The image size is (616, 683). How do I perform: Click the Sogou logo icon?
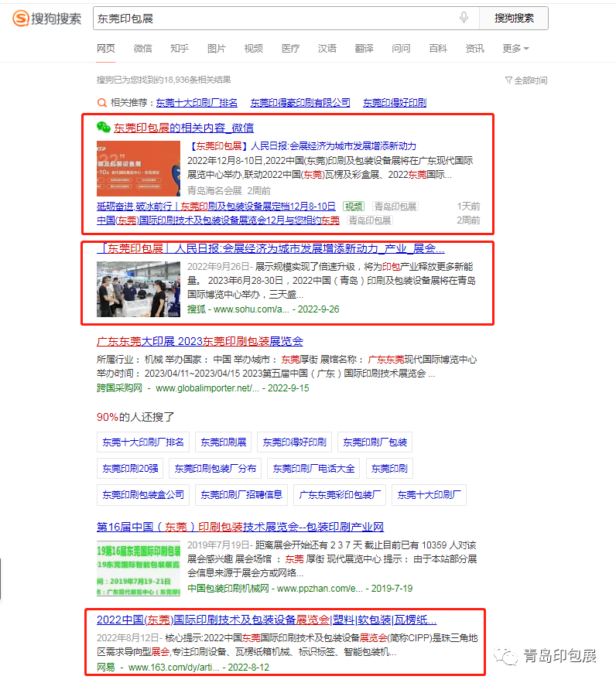point(20,19)
